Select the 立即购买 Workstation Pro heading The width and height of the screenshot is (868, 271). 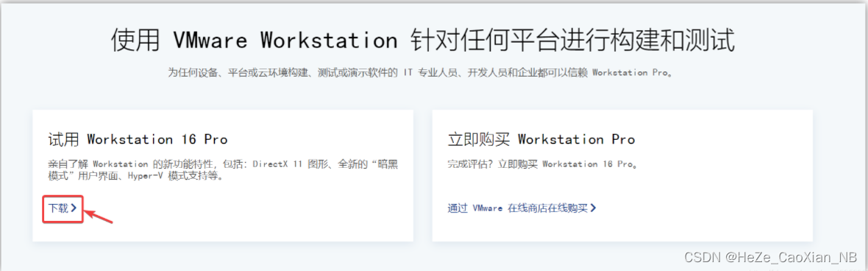click(x=541, y=139)
